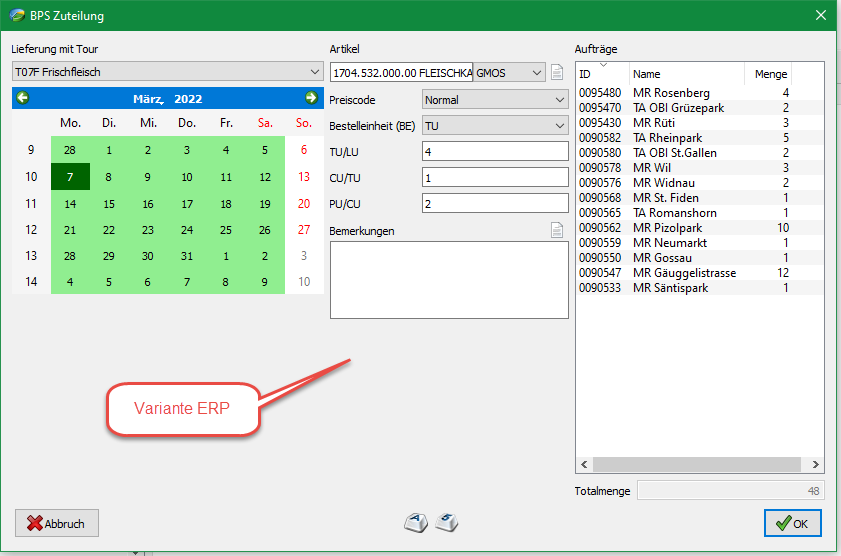Expand the GMOS combo box
This screenshot has height=556, width=841.
[x=537, y=72]
